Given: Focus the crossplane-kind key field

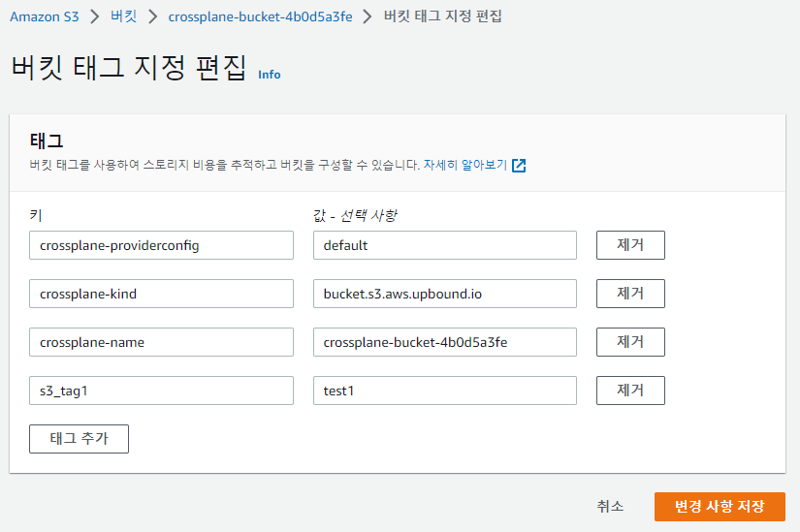Looking at the screenshot, I should pyautogui.click(x=161, y=294).
